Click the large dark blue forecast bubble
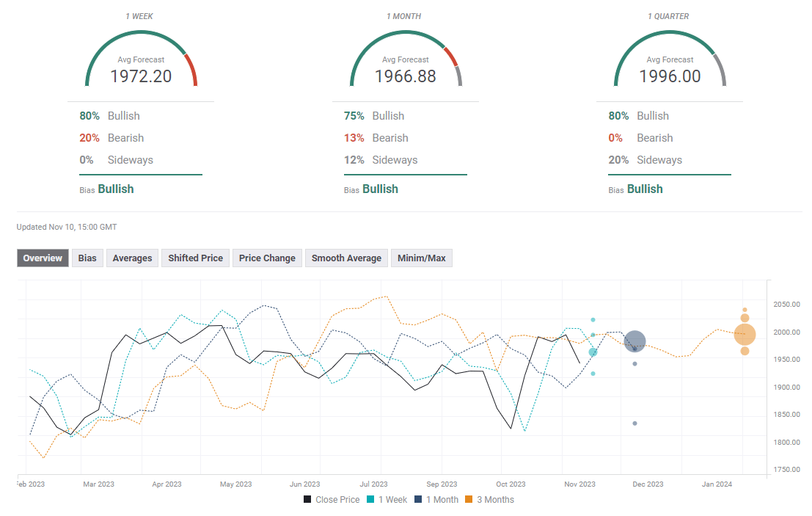Viewport: 812px width, 516px height. tap(634, 341)
